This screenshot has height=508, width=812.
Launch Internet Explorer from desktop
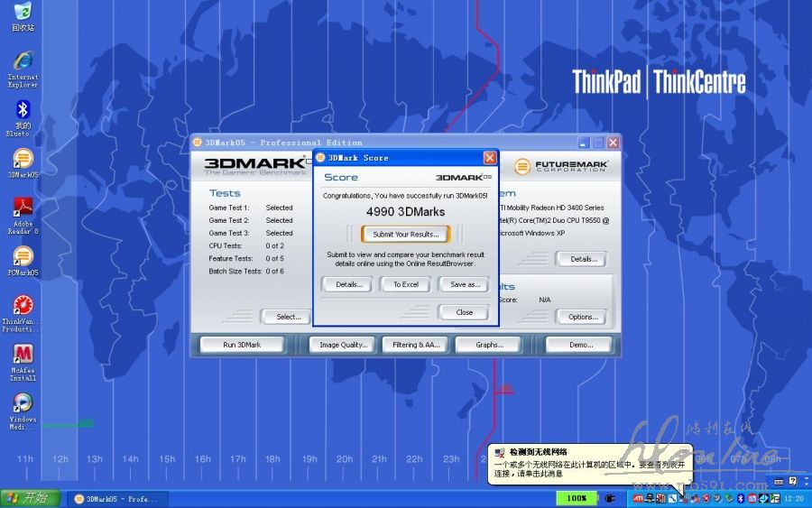tap(23, 61)
